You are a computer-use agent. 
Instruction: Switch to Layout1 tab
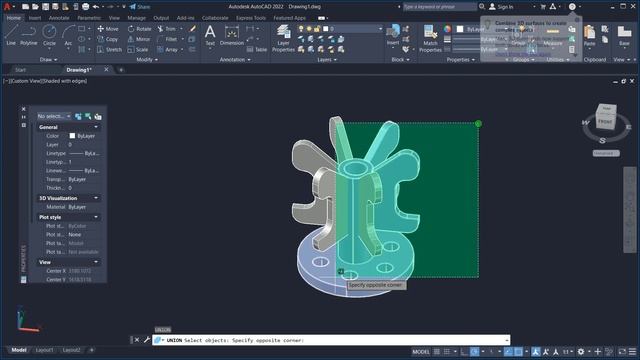(44, 350)
